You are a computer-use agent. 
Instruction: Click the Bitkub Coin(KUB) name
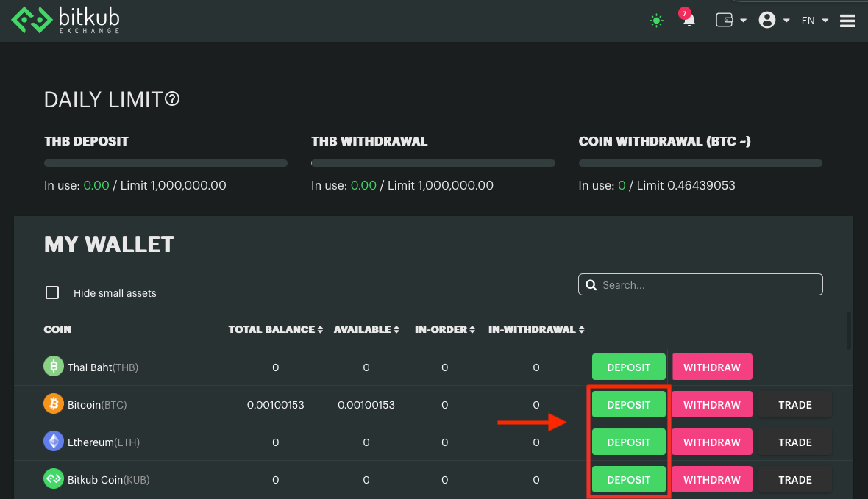[109, 480]
